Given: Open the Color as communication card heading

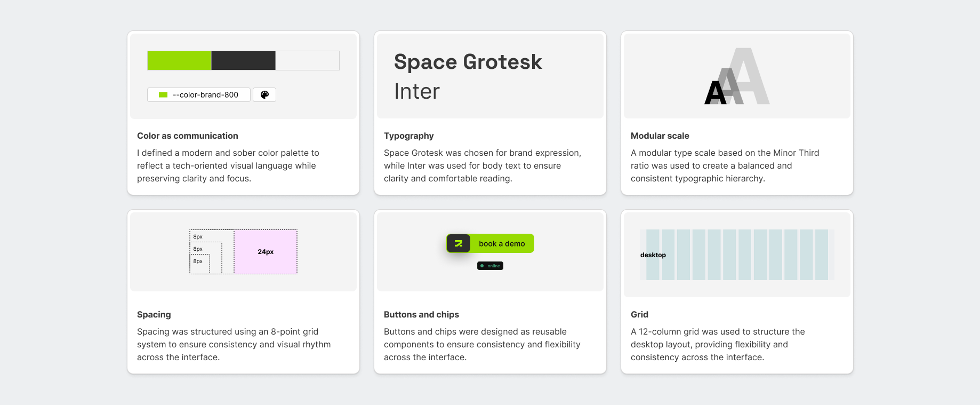Looking at the screenshot, I should tap(188, 136).
